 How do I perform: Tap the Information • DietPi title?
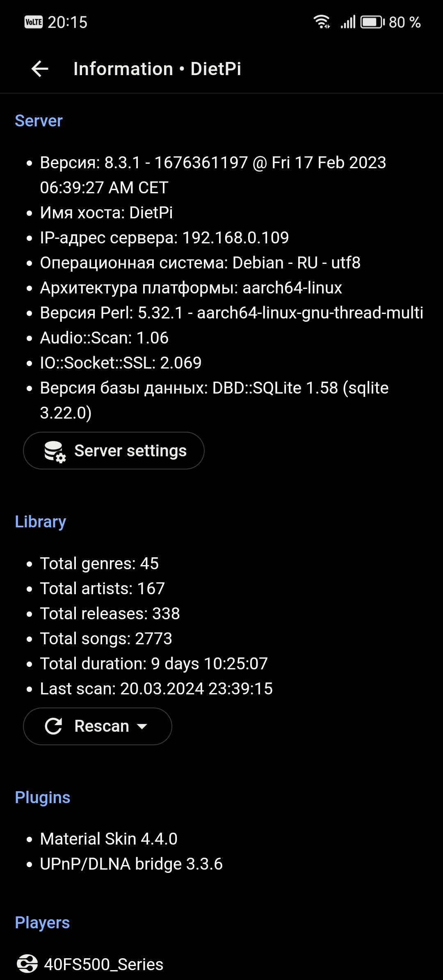coord(158,69)
